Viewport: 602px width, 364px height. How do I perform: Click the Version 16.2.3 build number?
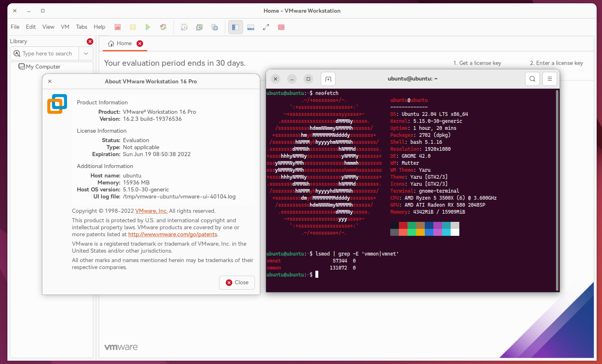pos(152,119)
